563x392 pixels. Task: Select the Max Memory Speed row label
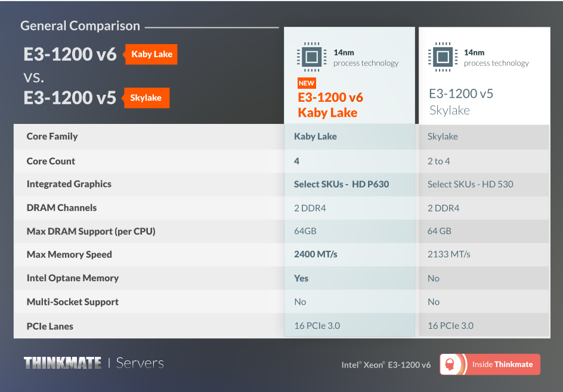pos(69,254)
